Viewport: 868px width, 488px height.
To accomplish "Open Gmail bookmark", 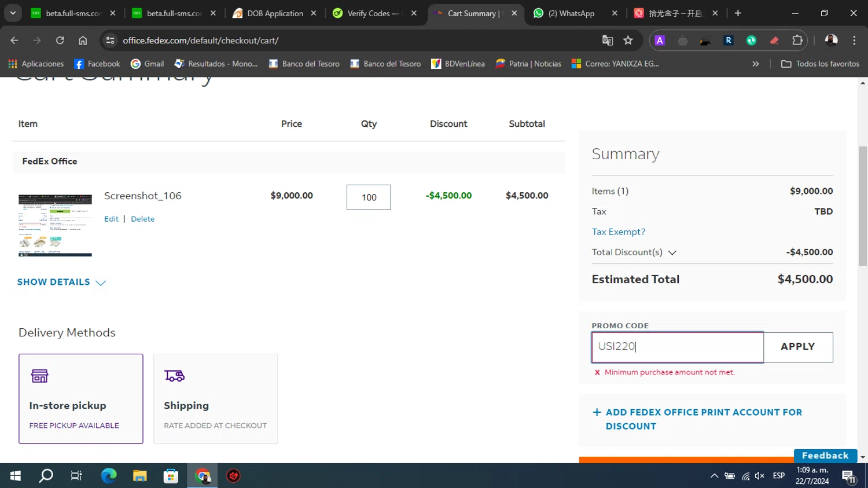I will pos(148,64).
